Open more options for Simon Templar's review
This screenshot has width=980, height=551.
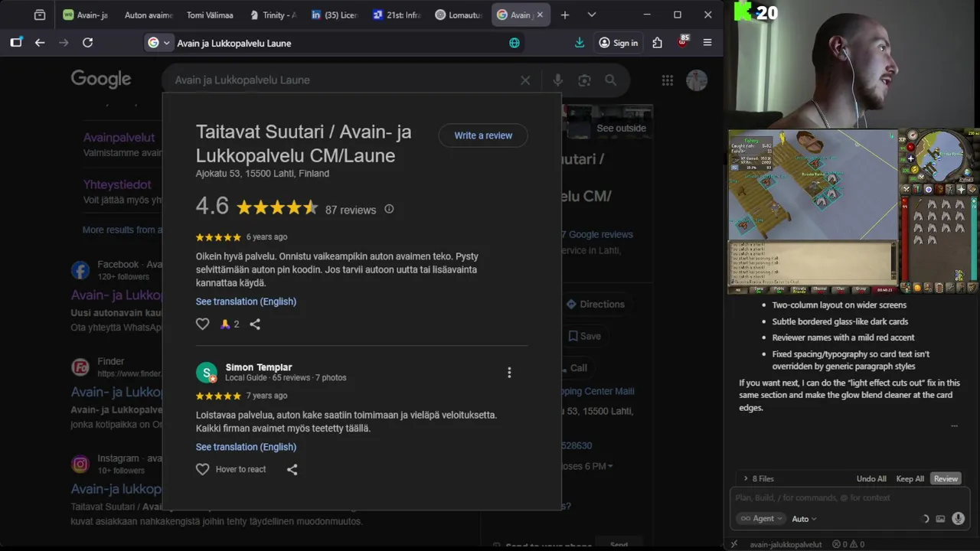509,373
